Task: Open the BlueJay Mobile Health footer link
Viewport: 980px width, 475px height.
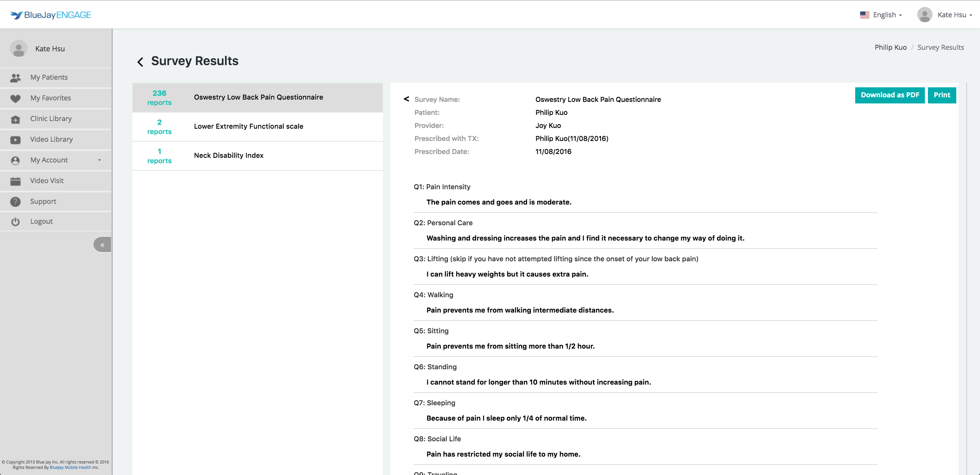Action: tap(70, 467)
